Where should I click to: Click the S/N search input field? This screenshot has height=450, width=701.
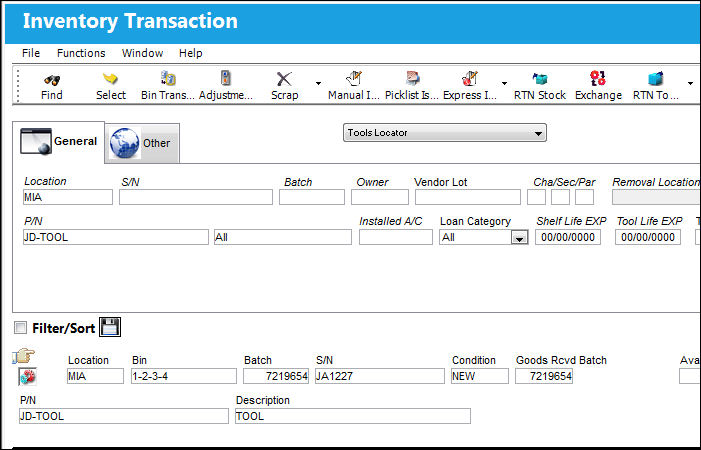click(196, 197)
